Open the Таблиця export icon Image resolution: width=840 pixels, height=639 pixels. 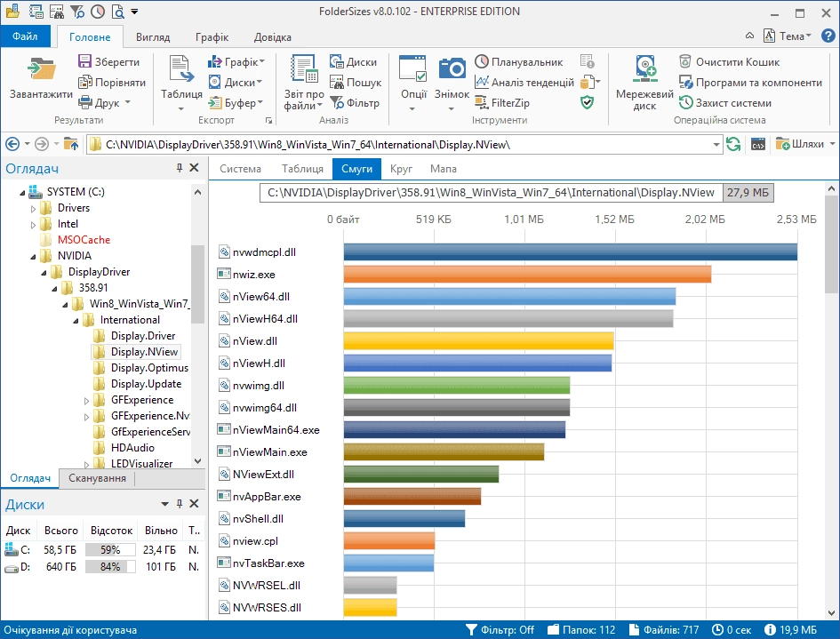pos(181,69)
